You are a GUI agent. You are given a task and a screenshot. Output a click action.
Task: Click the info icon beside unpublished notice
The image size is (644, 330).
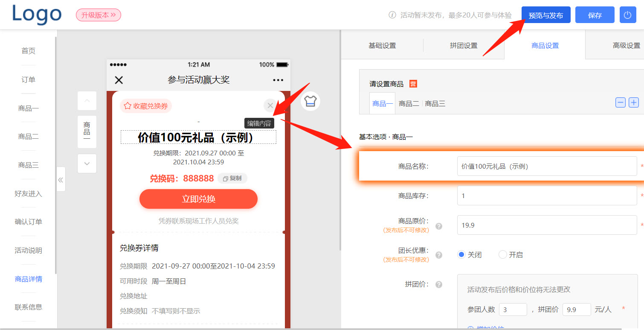click(x=392, y=15)
